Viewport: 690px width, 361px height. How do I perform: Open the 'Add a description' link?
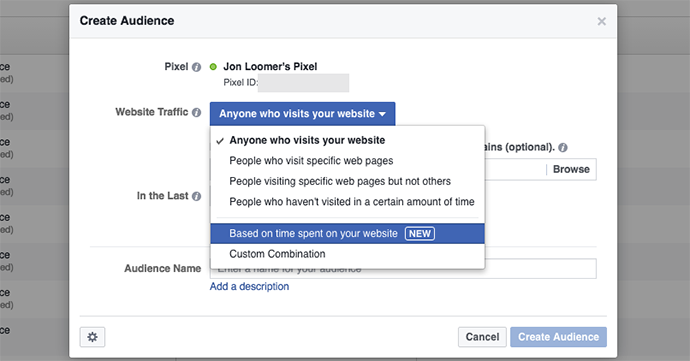tap(249, 287)
